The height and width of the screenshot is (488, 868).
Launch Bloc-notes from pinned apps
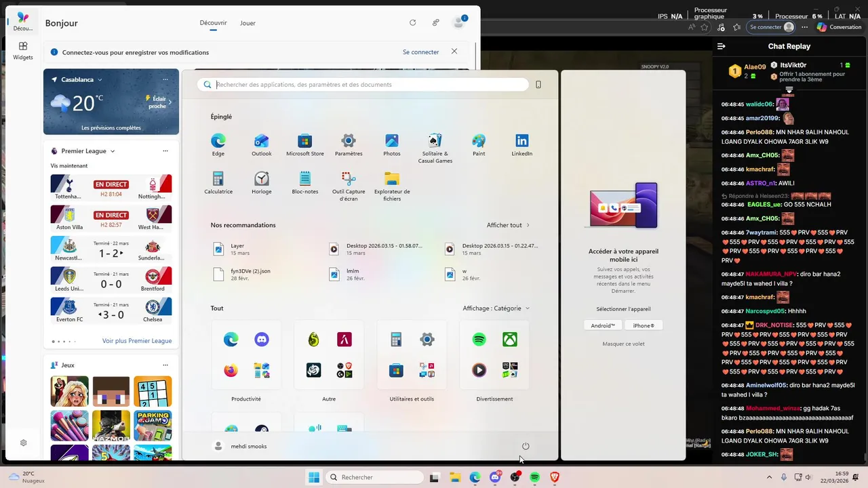tap(305, 183)
